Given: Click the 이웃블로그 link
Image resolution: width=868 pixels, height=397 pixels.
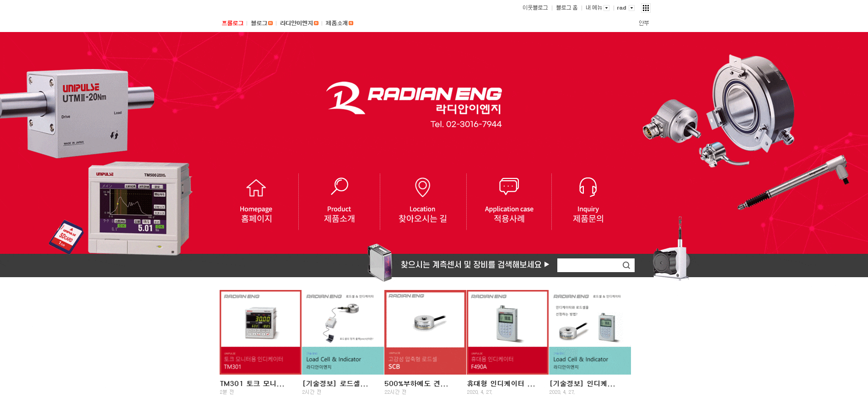Looking at the screenshot, I should point(535,8).
